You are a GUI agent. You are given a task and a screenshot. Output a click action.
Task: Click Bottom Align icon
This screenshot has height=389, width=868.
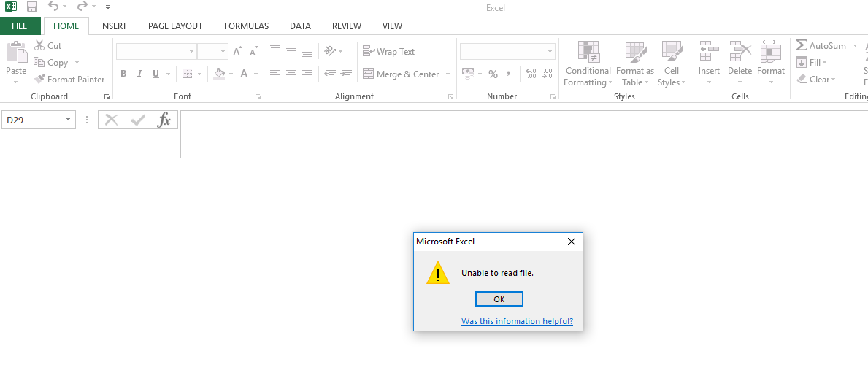(x=307, y=53)
